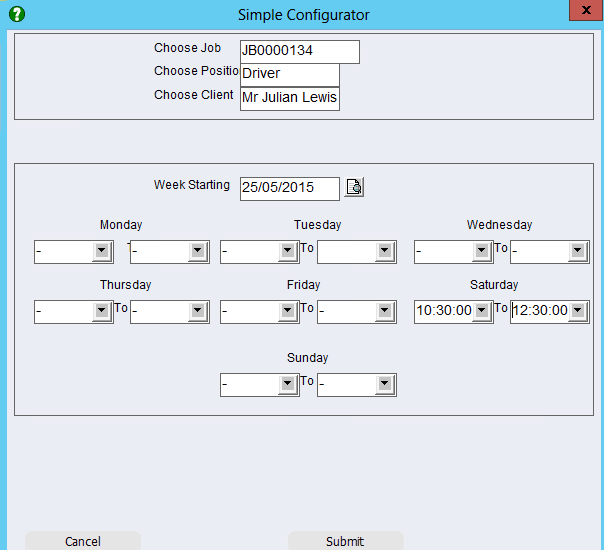Open the Friday end time dropdown

[x=385, y=312]
